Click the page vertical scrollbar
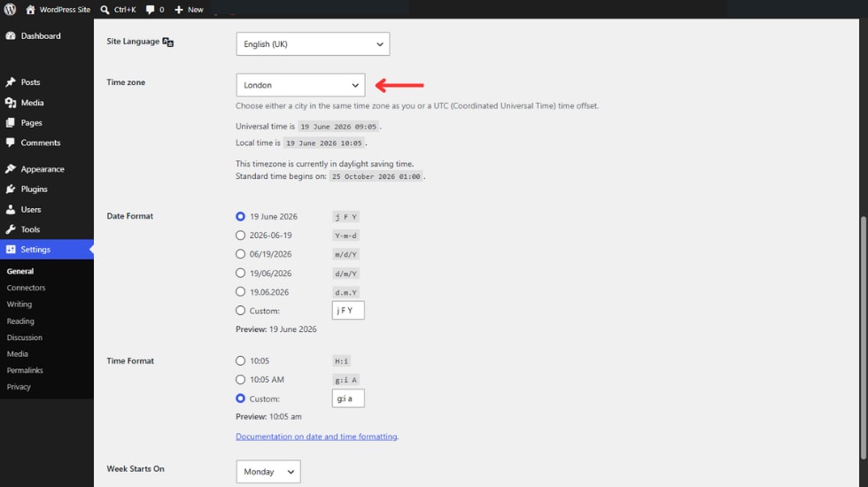The height and width of the screenshot is (487, 868). point(863,337)
